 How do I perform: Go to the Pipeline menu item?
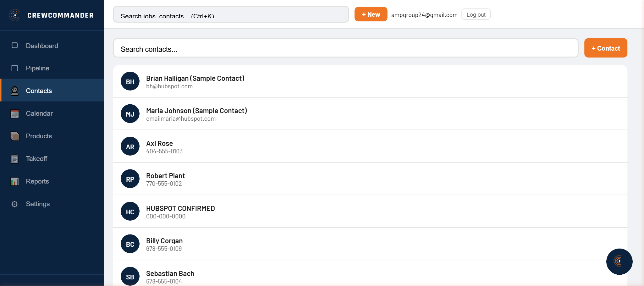37,68
